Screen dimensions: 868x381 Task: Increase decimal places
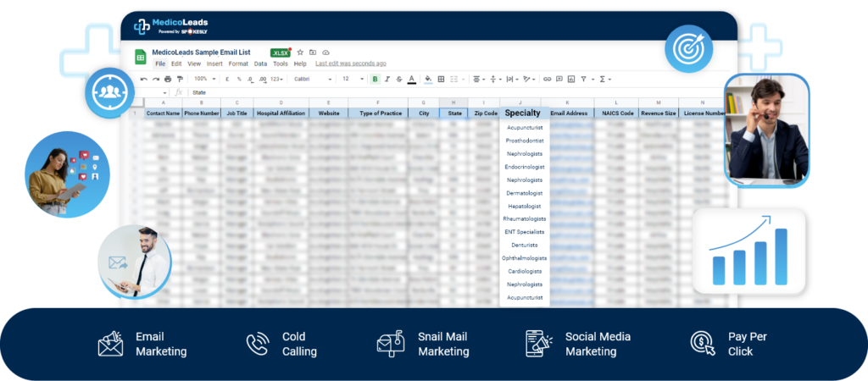coord(263,80)
